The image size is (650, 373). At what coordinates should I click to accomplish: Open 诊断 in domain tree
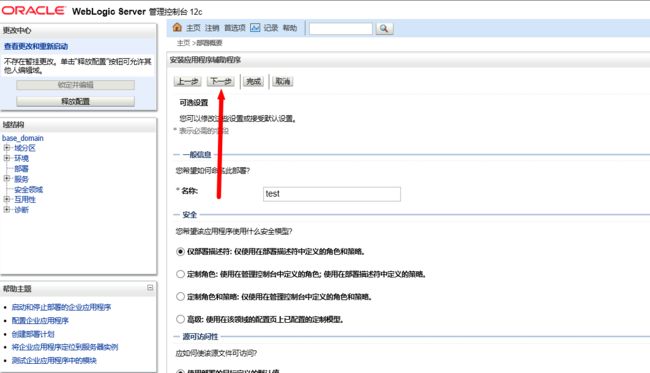click(x=22, y=210)
